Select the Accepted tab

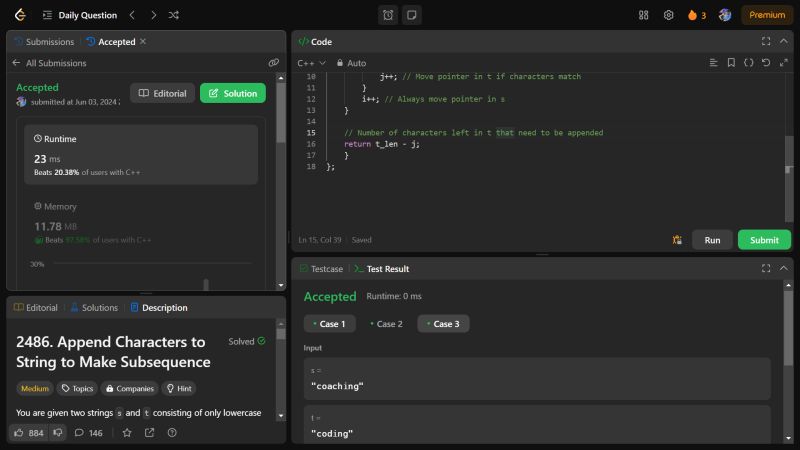pos(111,42)
